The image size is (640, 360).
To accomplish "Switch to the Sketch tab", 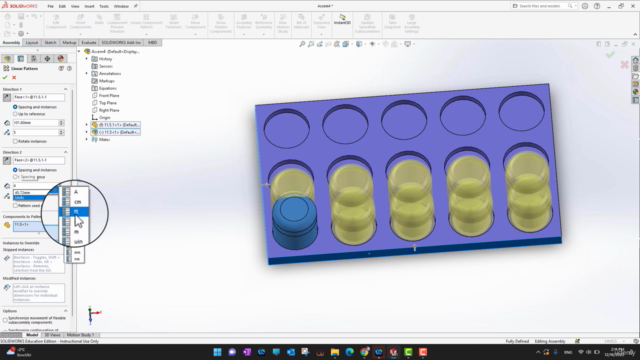I will (50, 42).
